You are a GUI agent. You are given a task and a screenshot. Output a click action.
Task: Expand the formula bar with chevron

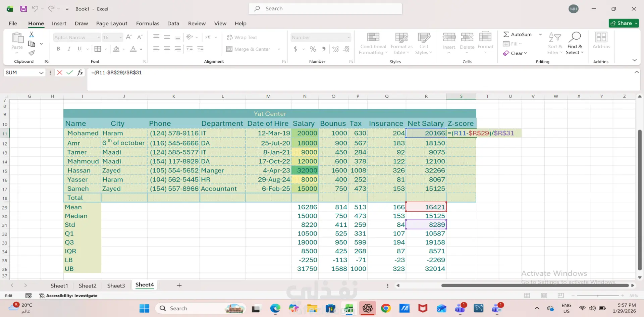click(636, 72)
